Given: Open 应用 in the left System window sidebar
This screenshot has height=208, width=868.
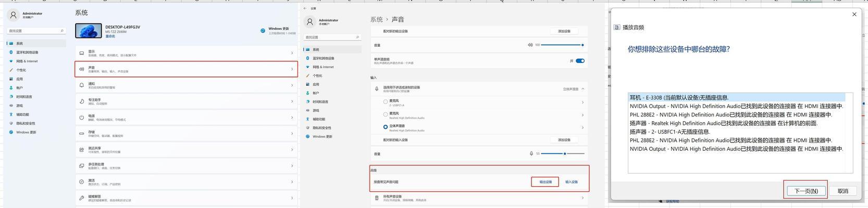Looking at the screenshot, I should click(x=19, y=79).
